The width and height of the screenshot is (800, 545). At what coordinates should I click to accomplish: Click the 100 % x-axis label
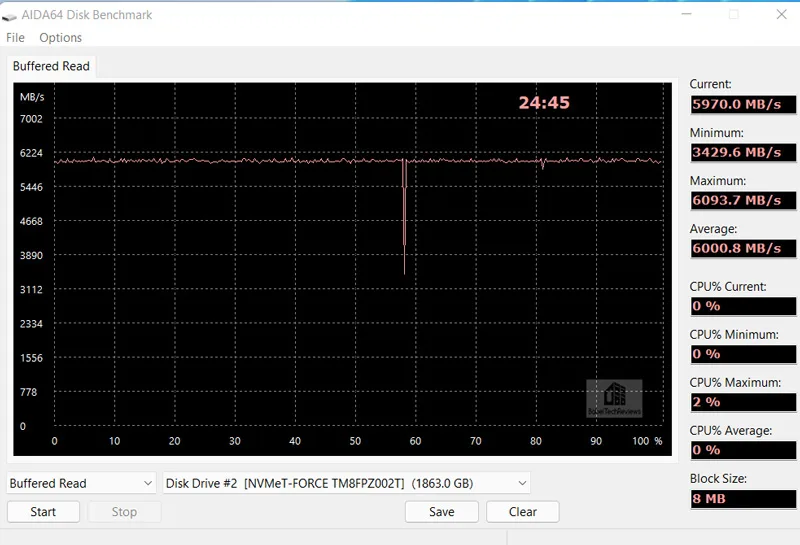(x=647, y=441)
